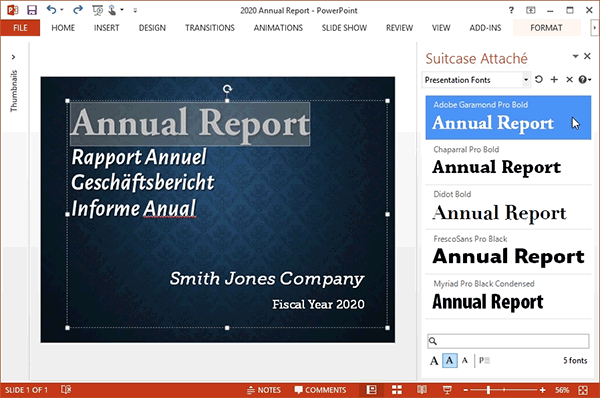The width and height of the screenshot is (600, 398).
Task: Undo the last action
Action: [52, 10]
